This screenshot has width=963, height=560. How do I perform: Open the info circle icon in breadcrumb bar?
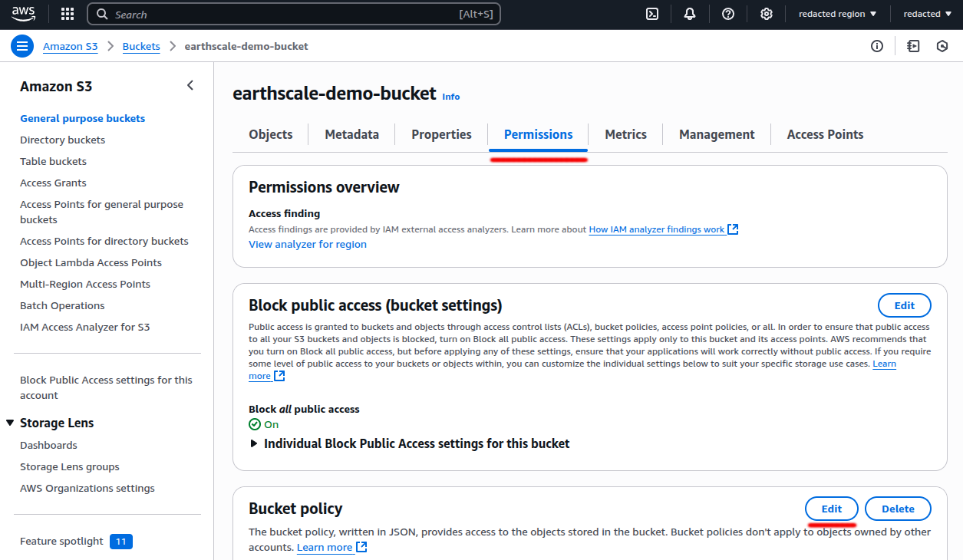tap(877, 46)
